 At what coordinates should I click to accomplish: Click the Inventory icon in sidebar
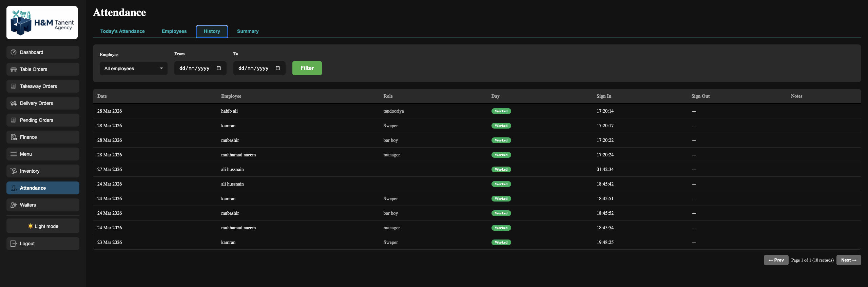(x=14, y=171)
